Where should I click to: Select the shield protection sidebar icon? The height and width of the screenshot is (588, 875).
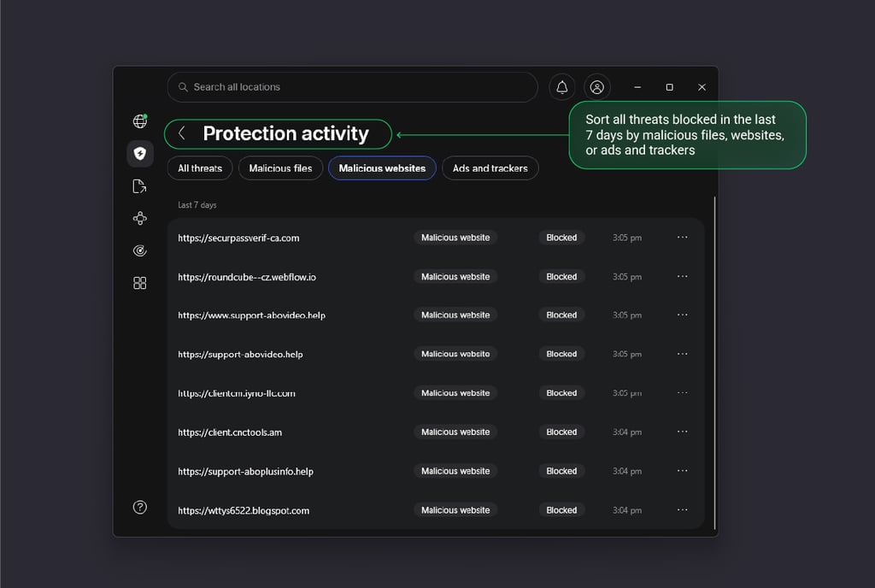pos(140,154)
